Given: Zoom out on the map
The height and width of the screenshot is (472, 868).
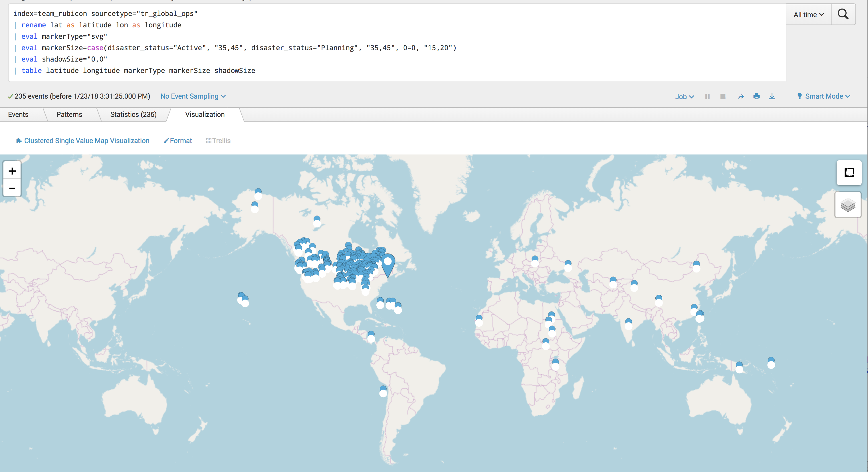Looking at the screenshot, I should pyautogui.click(x=12, y=188).
